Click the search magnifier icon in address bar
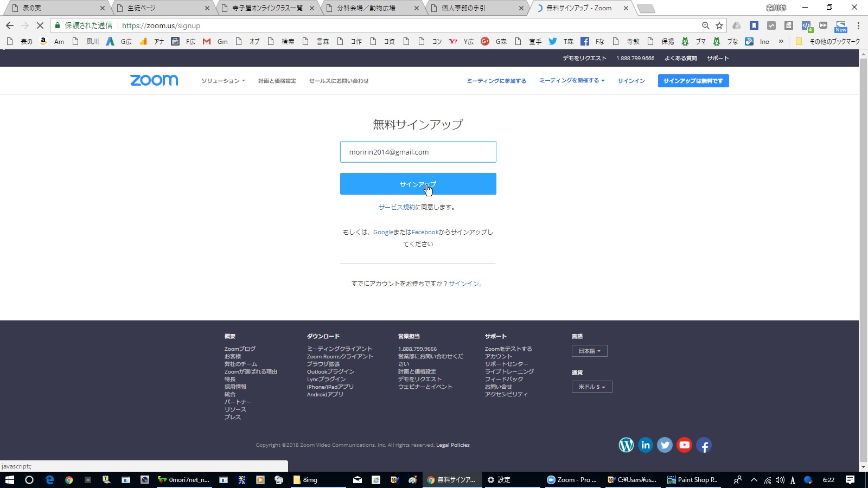 pyautogui.click(x=705, y=25)
